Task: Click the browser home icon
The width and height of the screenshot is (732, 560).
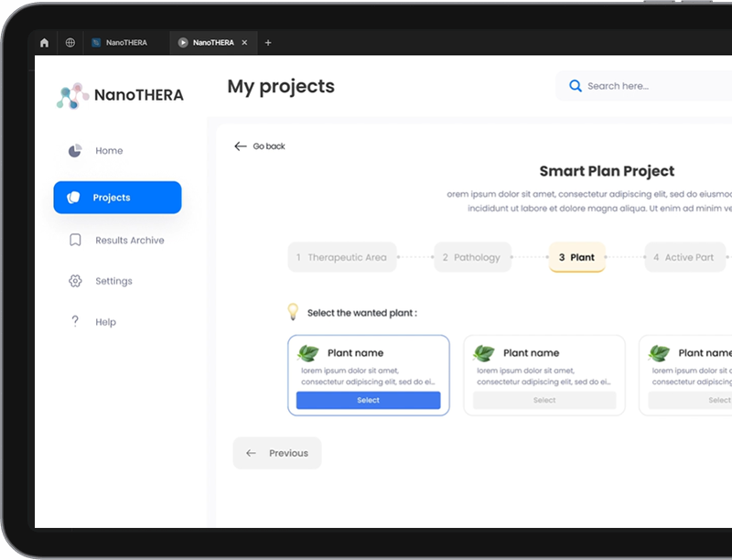Action: pos(44,43)
